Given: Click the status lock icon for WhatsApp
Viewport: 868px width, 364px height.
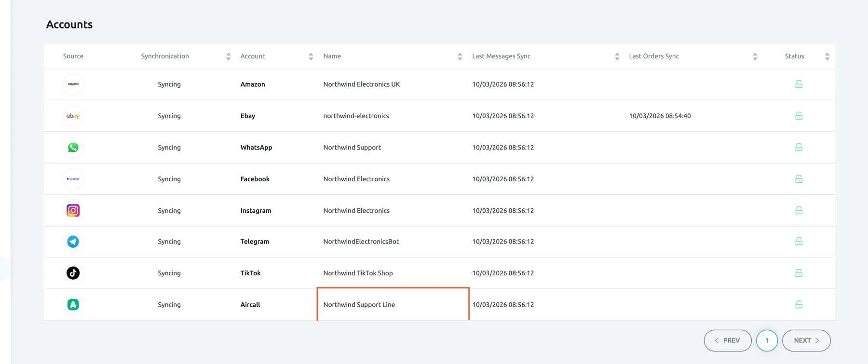Looking at the screenshot, I should point(799,148).
